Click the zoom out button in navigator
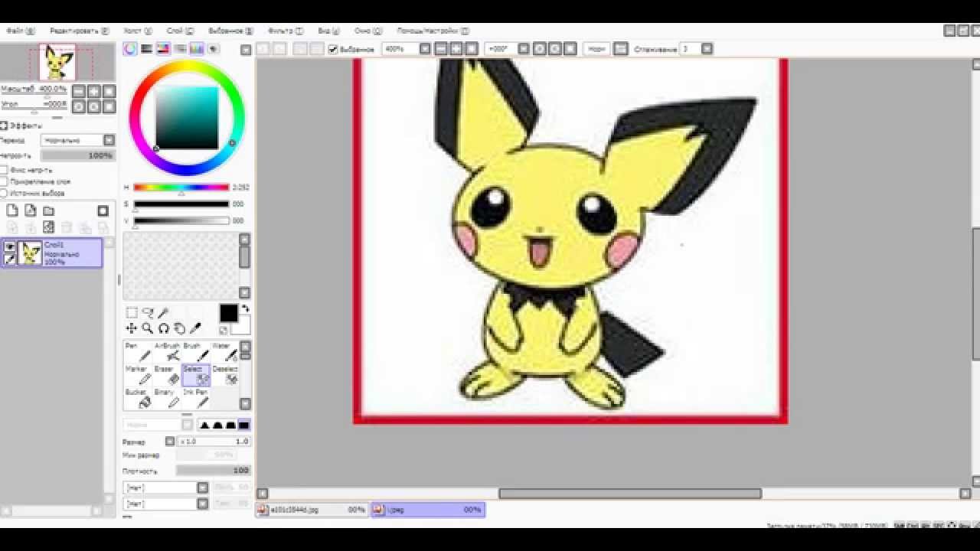 79,91
